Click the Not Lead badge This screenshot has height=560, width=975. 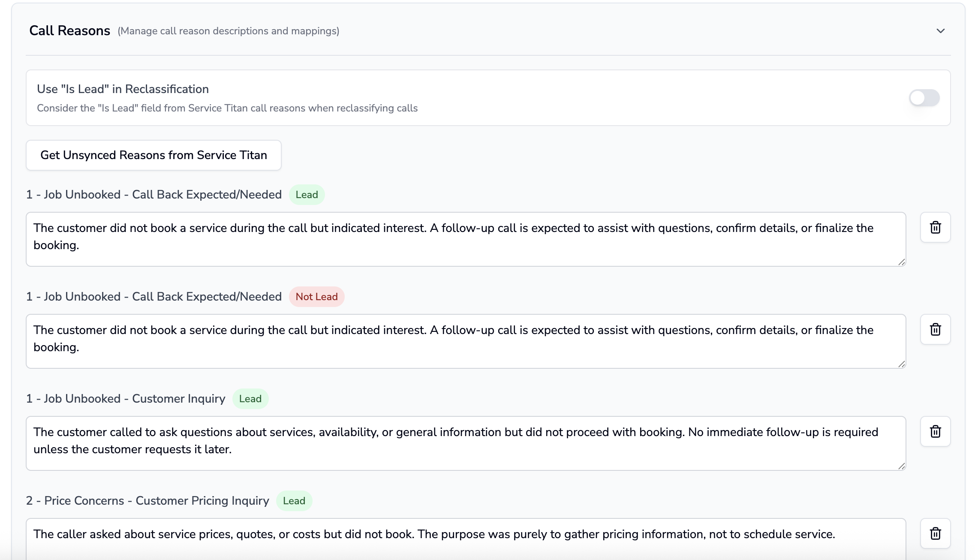click(x=316, y=297)
